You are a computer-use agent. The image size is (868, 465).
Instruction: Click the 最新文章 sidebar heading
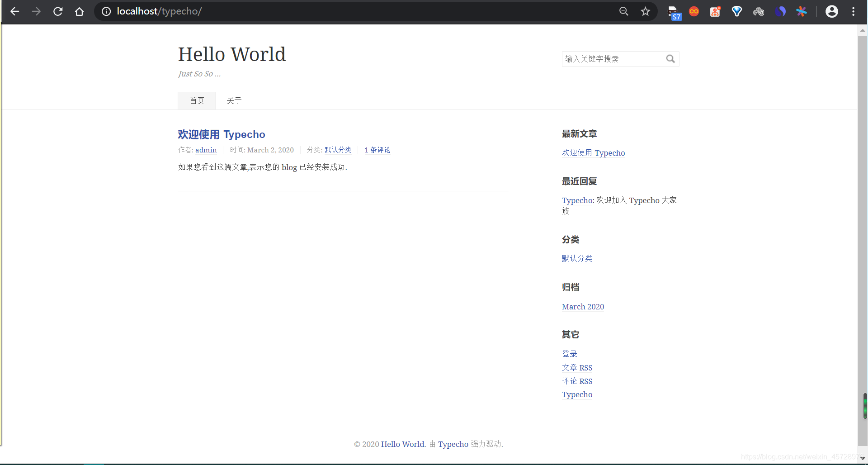tap(580, 134)
